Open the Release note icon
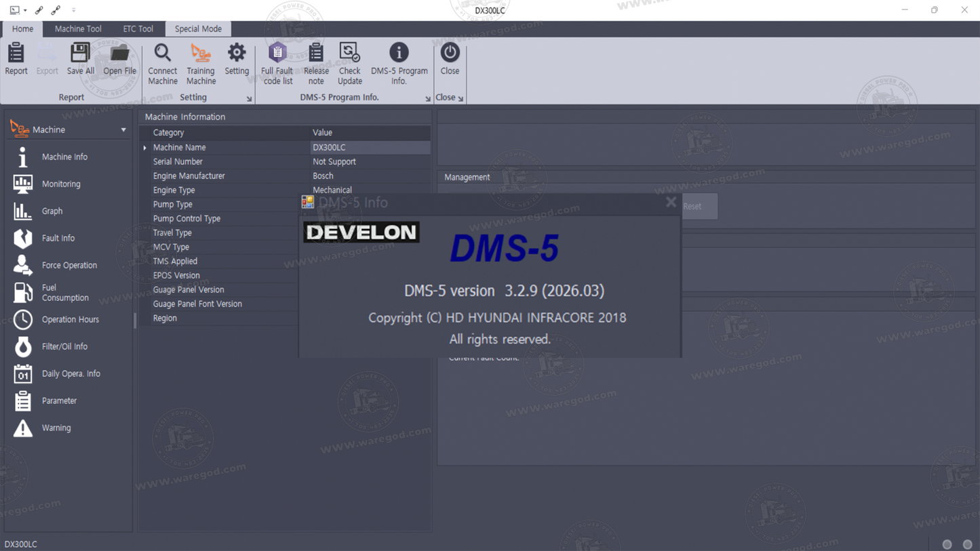Image resolution: width=980 pixels, height=551 pixels. (x=316, y=64)
